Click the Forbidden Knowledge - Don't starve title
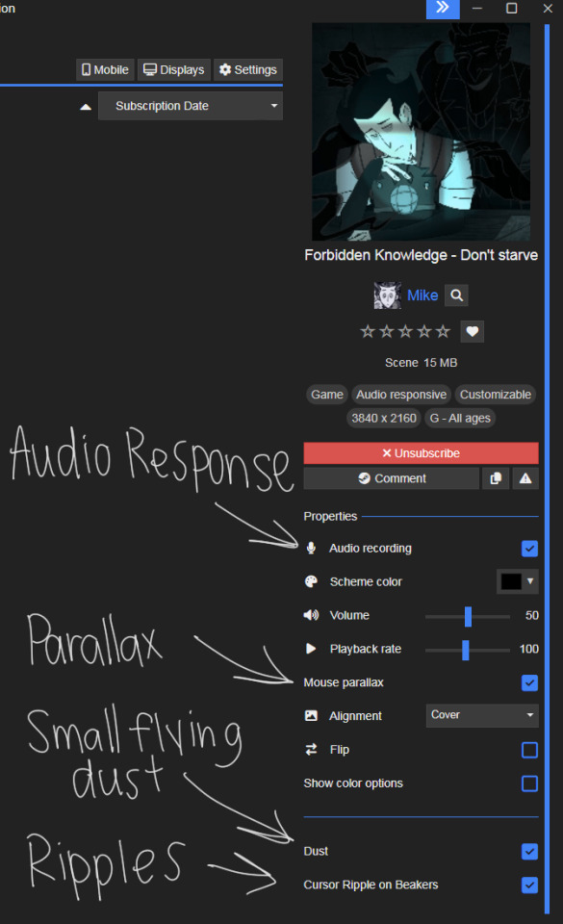 [422, 255]
